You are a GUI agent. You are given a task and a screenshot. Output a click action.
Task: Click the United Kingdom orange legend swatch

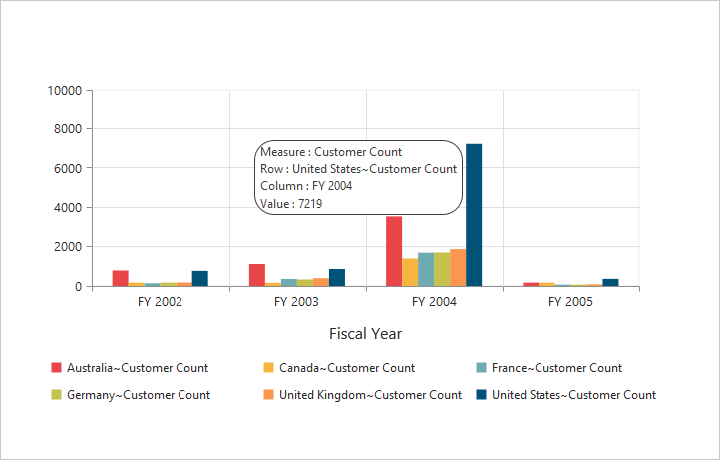(269, 395)
